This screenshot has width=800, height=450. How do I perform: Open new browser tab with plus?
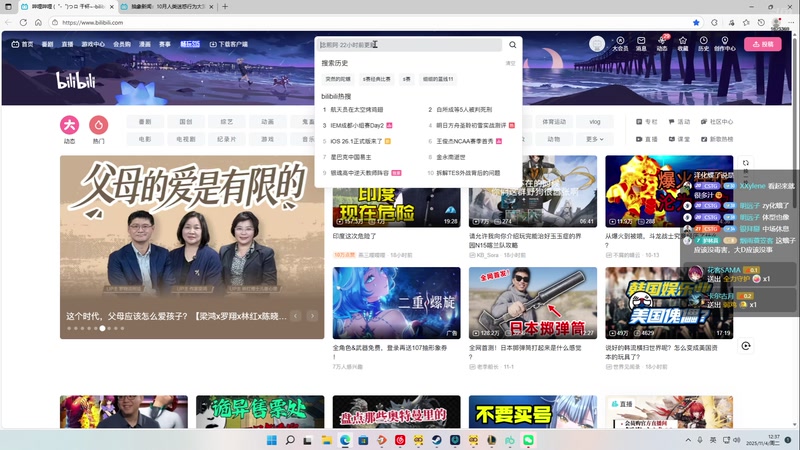[x=225, y=7]
